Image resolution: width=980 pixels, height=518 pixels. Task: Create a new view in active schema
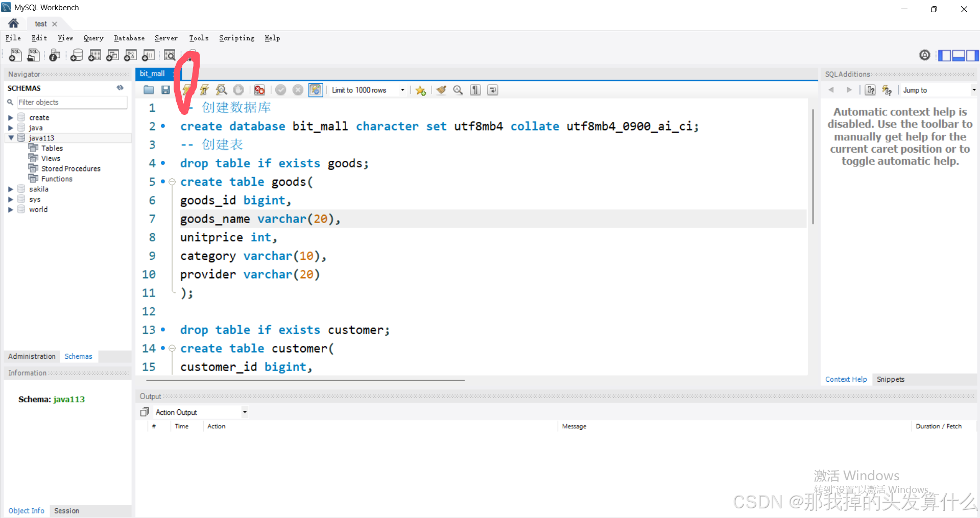point(112,55)
